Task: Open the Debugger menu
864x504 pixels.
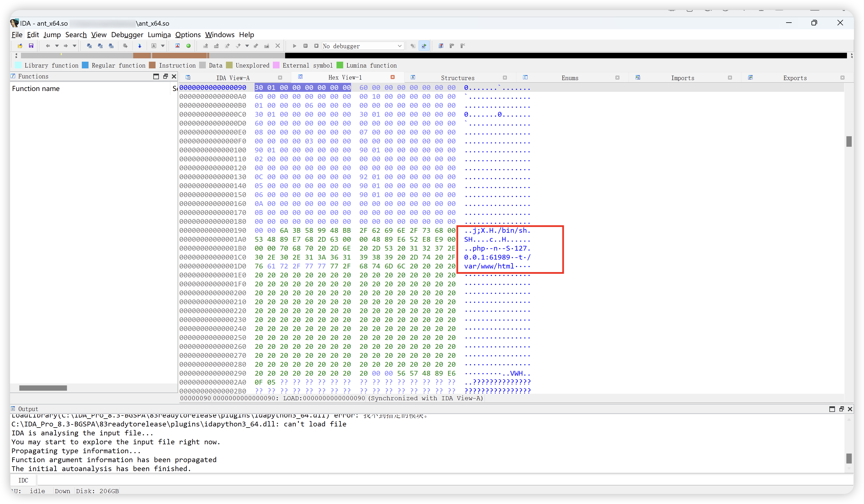Action: pyautogui.click(x=127, y=35)
